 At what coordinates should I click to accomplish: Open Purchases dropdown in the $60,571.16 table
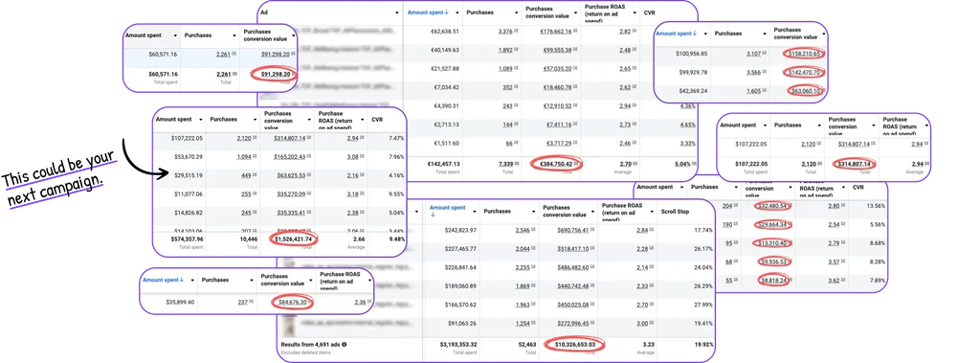pyautogui.click(x=234, y=35)
